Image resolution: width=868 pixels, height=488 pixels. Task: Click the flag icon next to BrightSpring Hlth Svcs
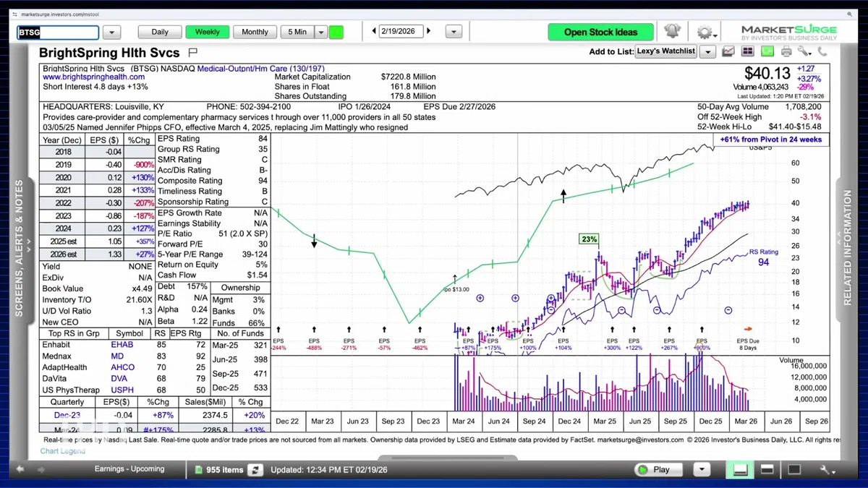[192, 53]
